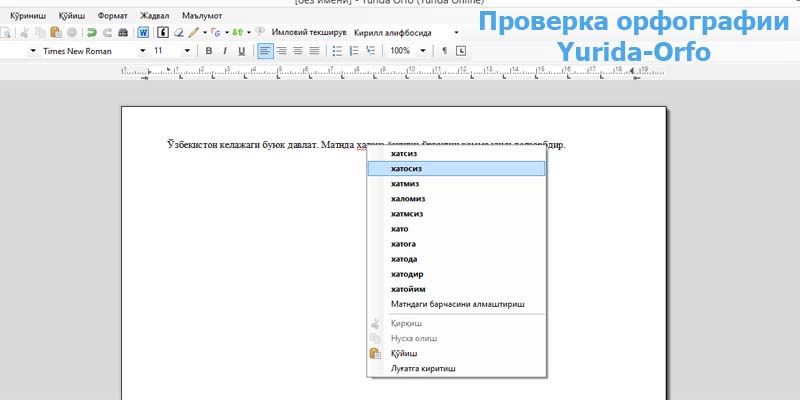Click the Word export icon
This screenshot has height=400, width=800.
click(143, 33)
